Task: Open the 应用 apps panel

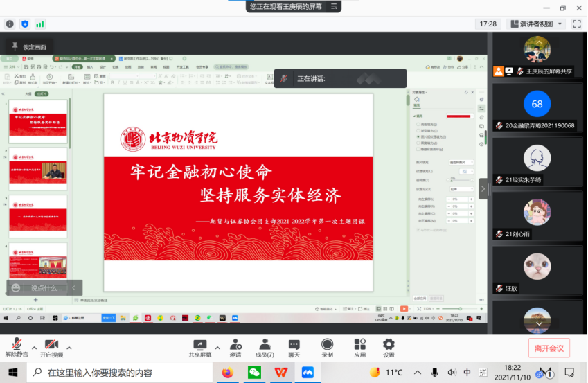Action: coord(359,346)
